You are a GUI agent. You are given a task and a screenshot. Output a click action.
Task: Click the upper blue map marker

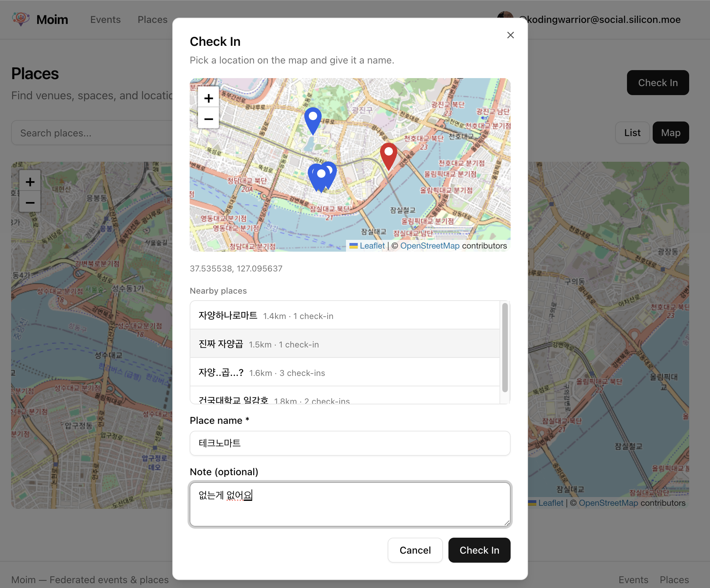313,120
